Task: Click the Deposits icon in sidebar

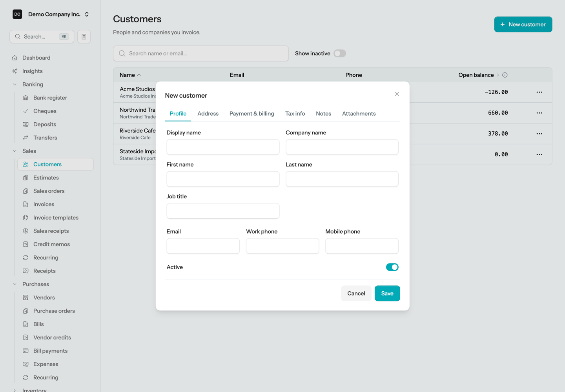Action: point(26,124)
